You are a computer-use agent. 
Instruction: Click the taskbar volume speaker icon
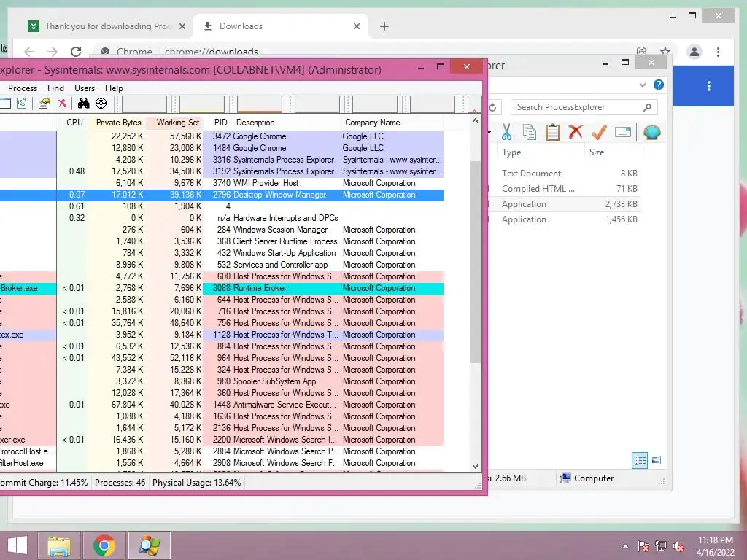(678, 547)
